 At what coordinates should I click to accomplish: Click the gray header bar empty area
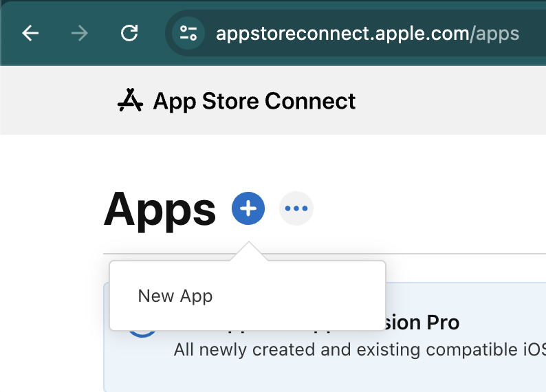(x=447, y=101)
